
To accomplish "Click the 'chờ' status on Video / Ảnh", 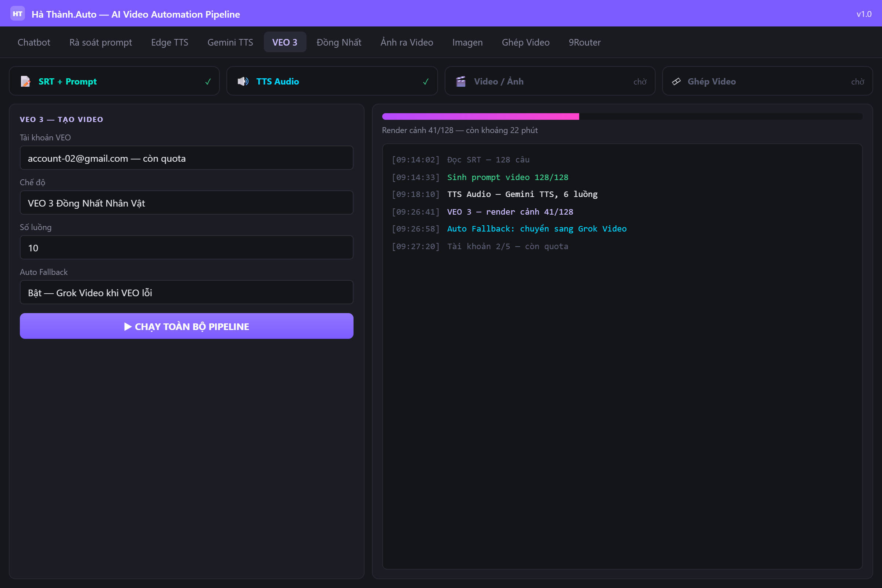I will [x=640, y=82].
